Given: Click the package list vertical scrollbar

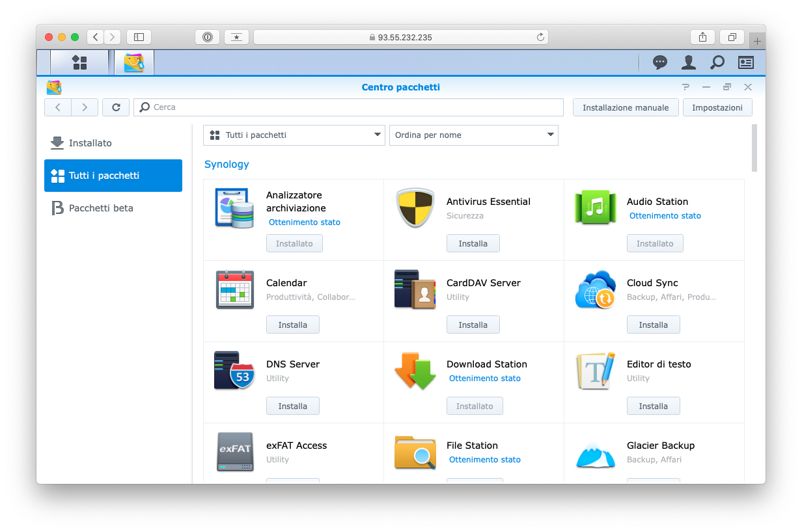Looking at the screenshot, I should coord(754,148).
